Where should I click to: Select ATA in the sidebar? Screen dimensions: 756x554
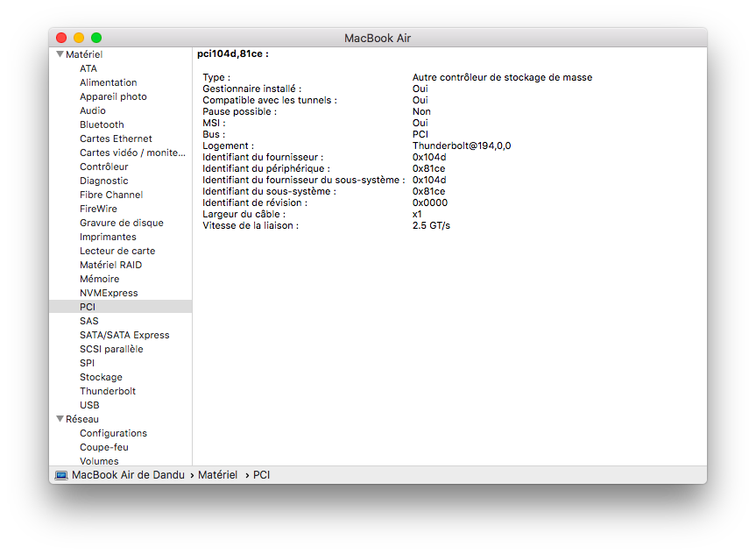coord(88,68)
